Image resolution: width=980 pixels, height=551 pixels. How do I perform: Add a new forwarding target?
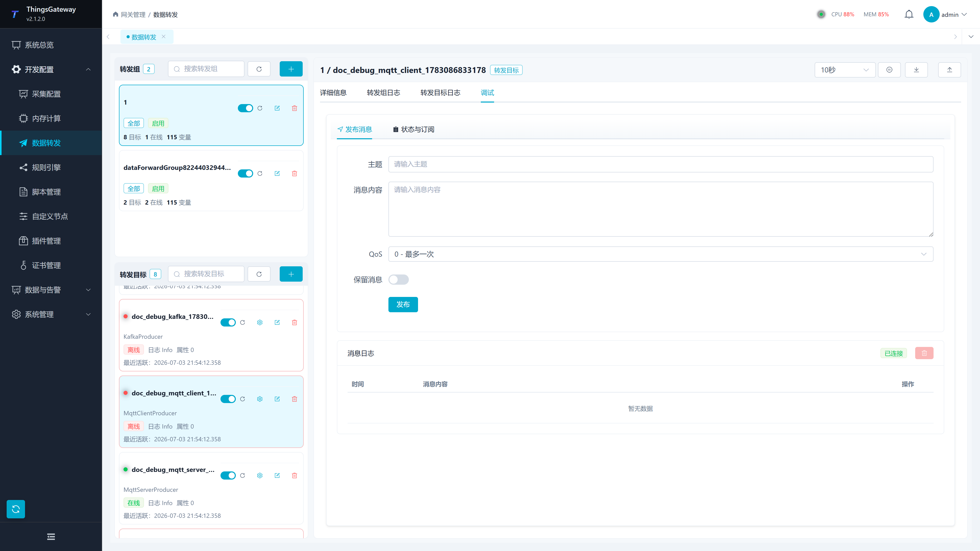291,274
